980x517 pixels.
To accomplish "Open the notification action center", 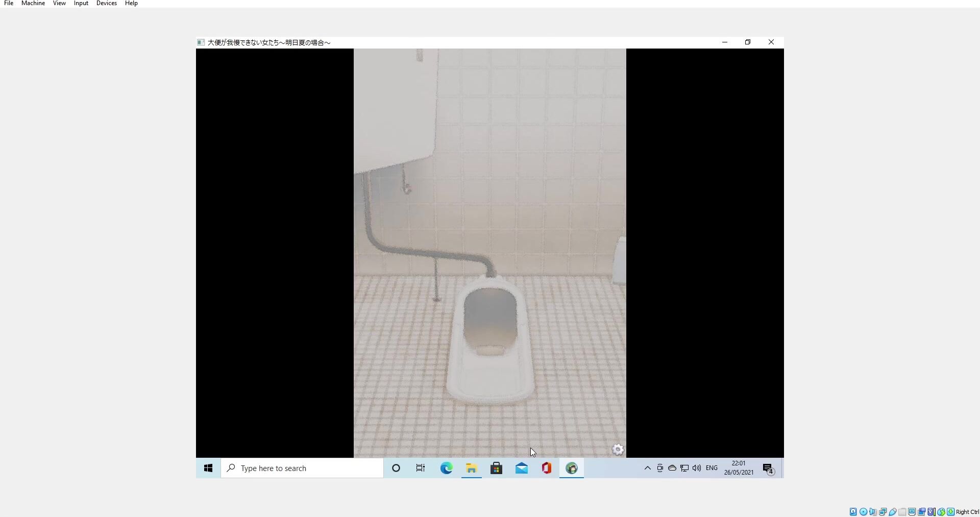I will tap(768, 468).
